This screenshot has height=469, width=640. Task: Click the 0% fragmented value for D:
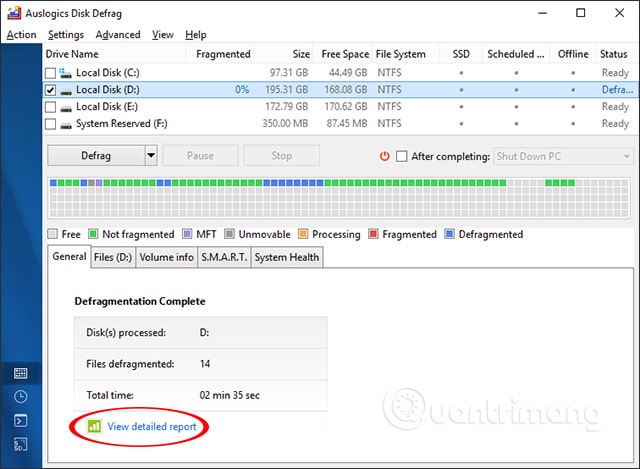[242, 90]
